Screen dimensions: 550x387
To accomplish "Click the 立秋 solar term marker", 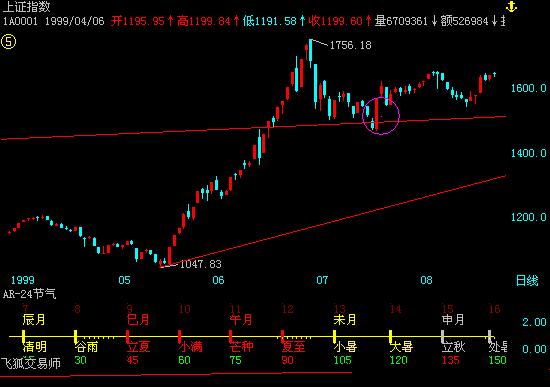I will click(x=453, y=347).
